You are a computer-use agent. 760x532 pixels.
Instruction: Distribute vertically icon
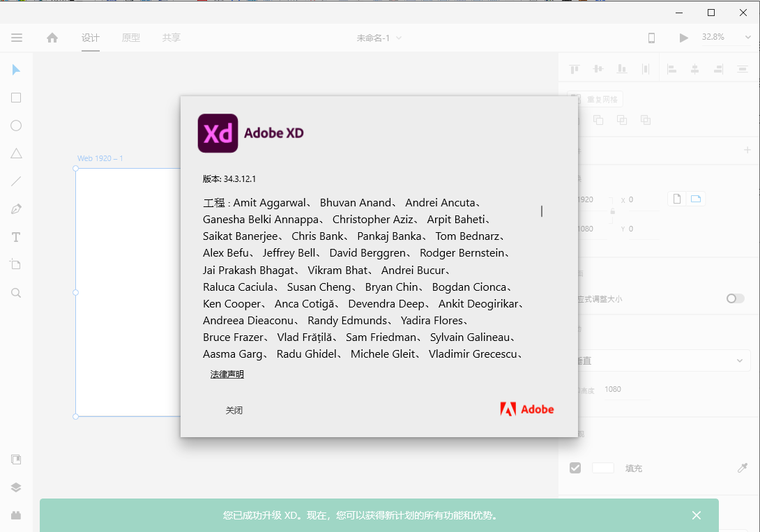[x=742, y=69]
